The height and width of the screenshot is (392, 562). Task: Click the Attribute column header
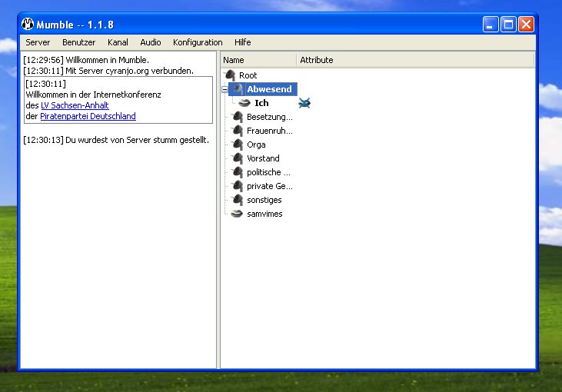click(316, 60)
